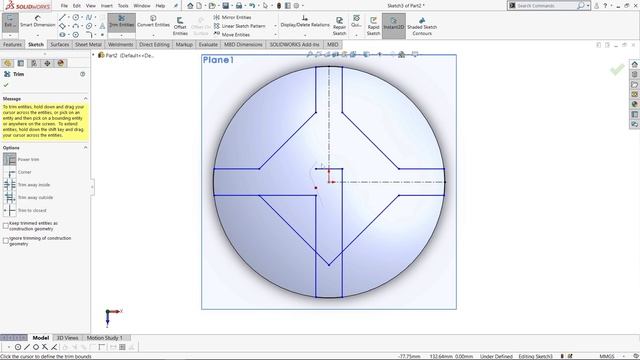Select the Arc sketch tool
This screenshot has height=360, width=640.
coord(76,26)
